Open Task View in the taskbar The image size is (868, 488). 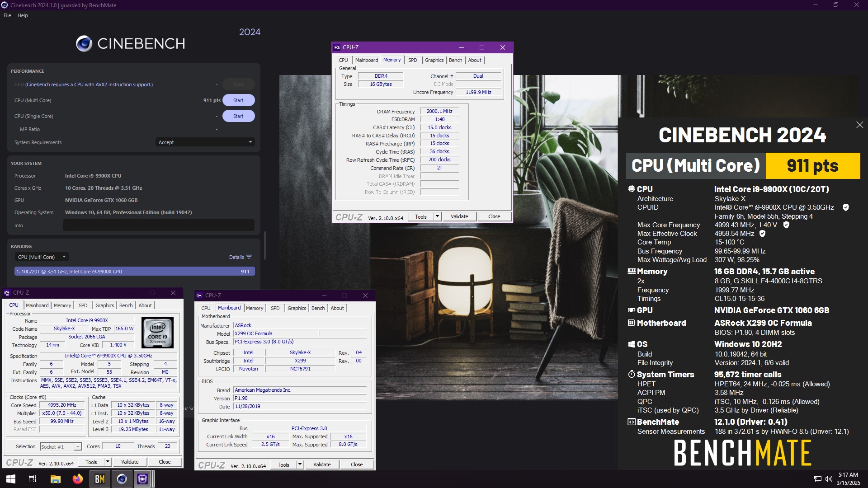coord(33,479)
